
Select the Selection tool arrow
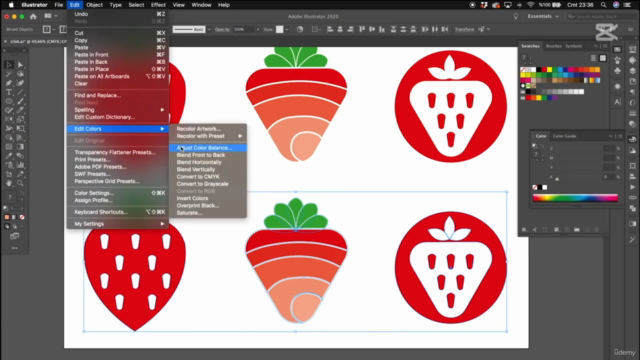point(9,65)
